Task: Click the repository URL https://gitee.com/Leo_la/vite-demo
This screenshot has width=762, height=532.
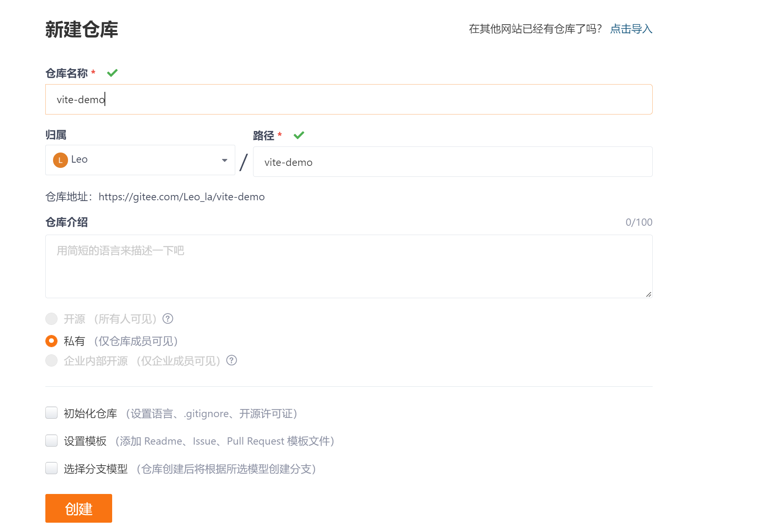Action: 181,197
